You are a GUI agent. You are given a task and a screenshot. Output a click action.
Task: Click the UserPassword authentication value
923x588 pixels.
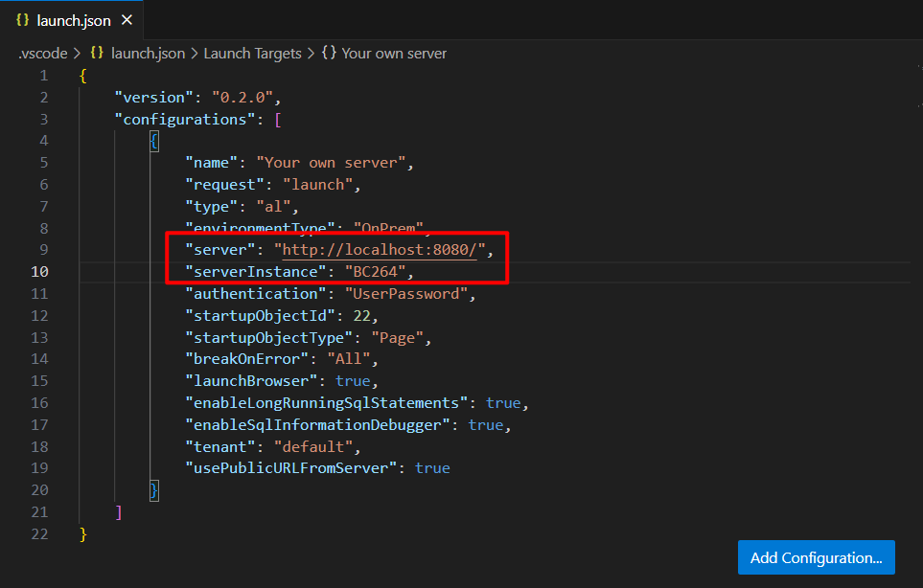(405, 294)
